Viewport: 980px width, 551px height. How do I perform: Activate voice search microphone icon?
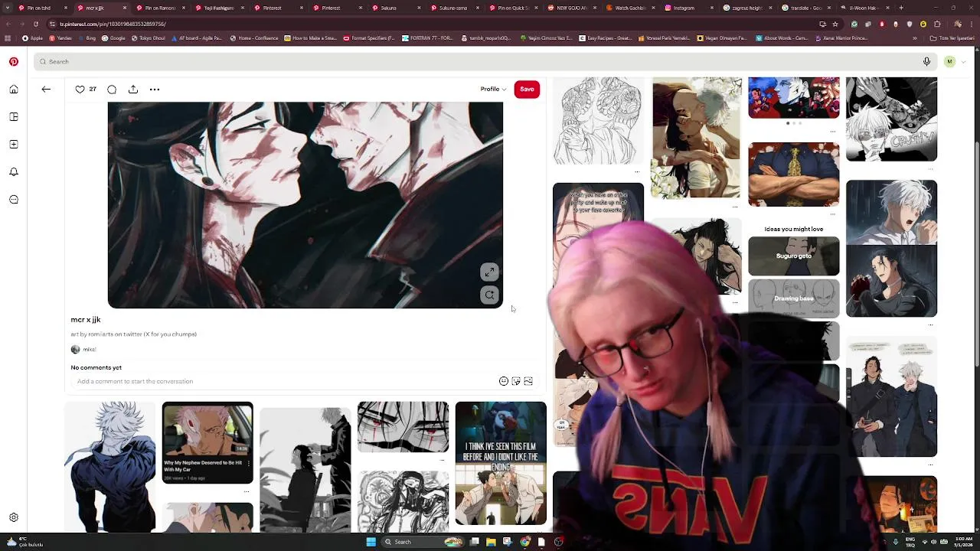click(926, 61)
